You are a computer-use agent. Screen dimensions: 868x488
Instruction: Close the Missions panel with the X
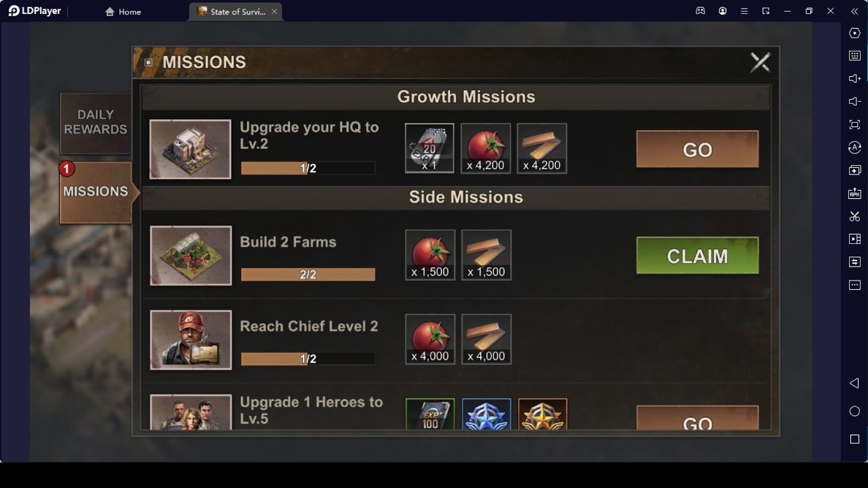(x=760, y=62)
